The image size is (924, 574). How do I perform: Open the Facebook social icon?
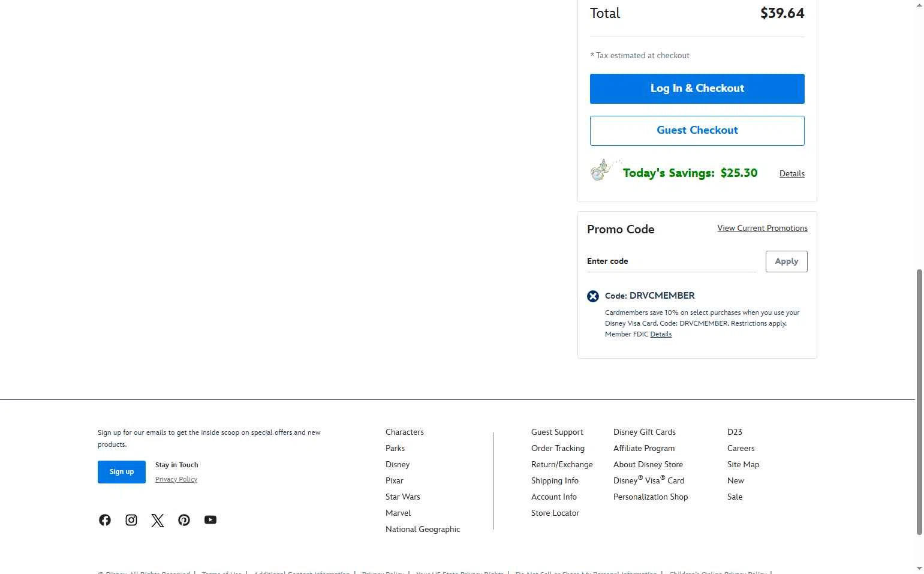(x=105, y=520)
